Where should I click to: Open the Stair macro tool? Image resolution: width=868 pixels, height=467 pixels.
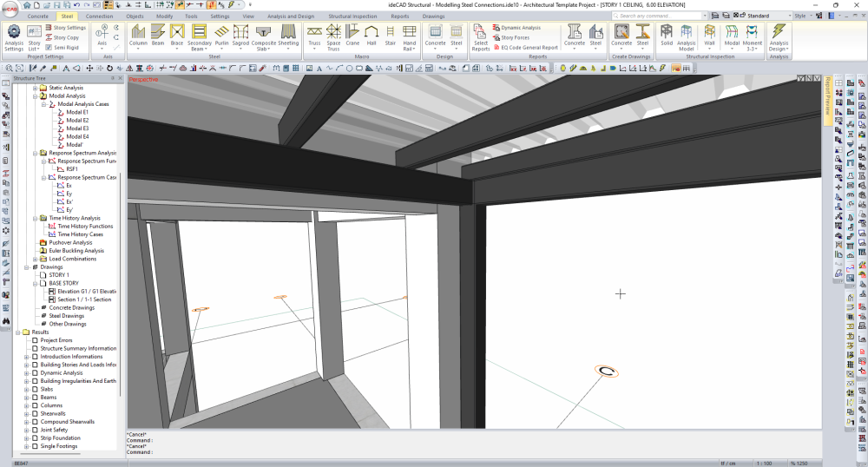click(x=390, y=36)
